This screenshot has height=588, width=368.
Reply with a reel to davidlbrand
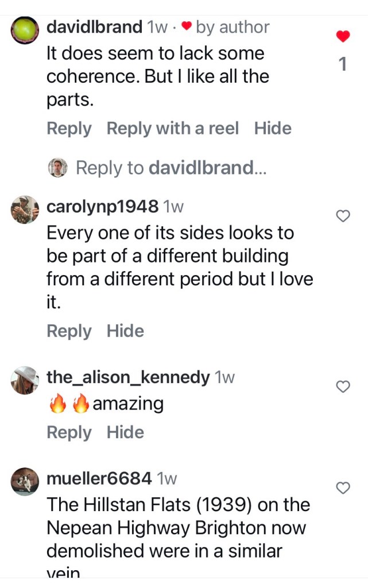pos(173,129)
